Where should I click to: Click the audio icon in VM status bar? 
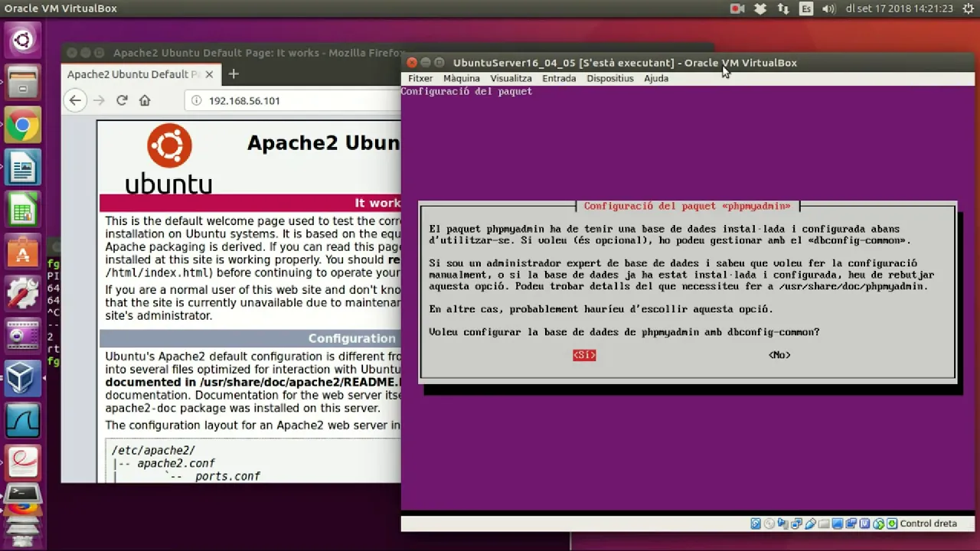pyautogui.click(x=782, y=523)
